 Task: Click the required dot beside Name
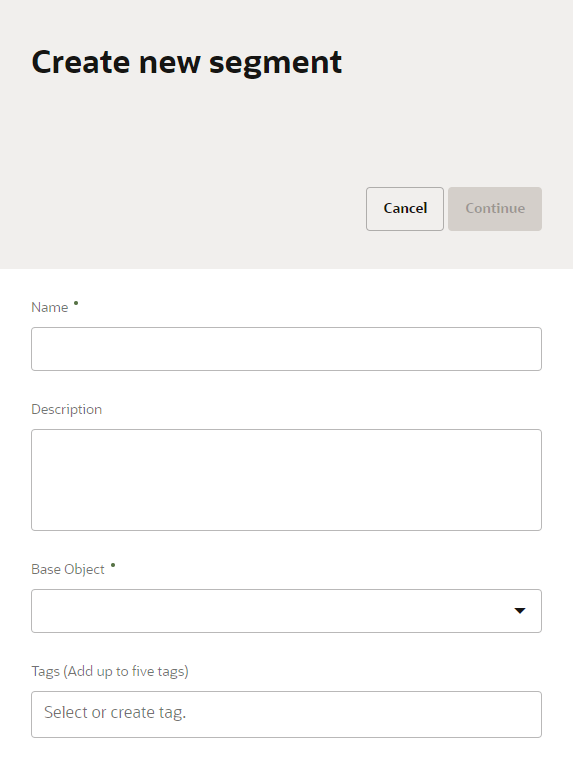(x=76, y=303)
